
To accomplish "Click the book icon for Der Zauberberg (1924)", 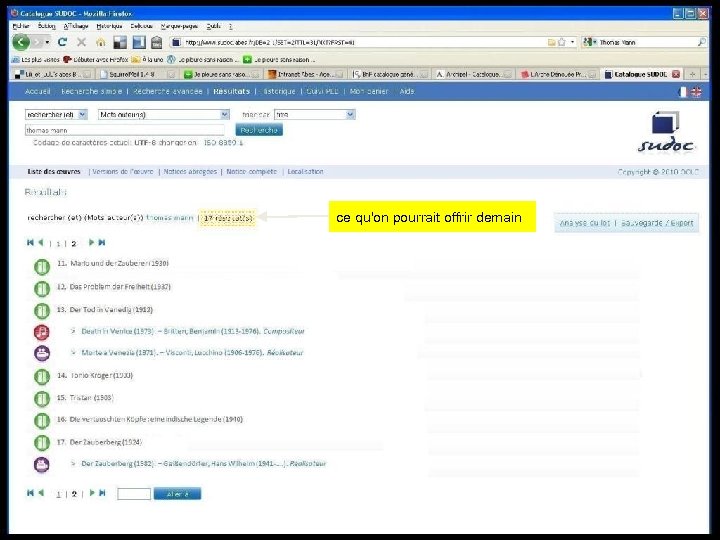I will pyautogui.click(x=42, y=443).
